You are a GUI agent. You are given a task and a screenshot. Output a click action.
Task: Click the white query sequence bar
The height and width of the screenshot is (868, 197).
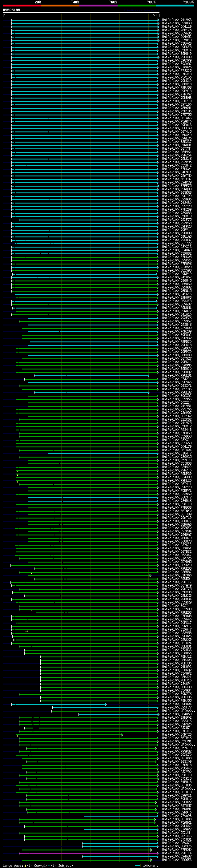[x=81, y=12]
